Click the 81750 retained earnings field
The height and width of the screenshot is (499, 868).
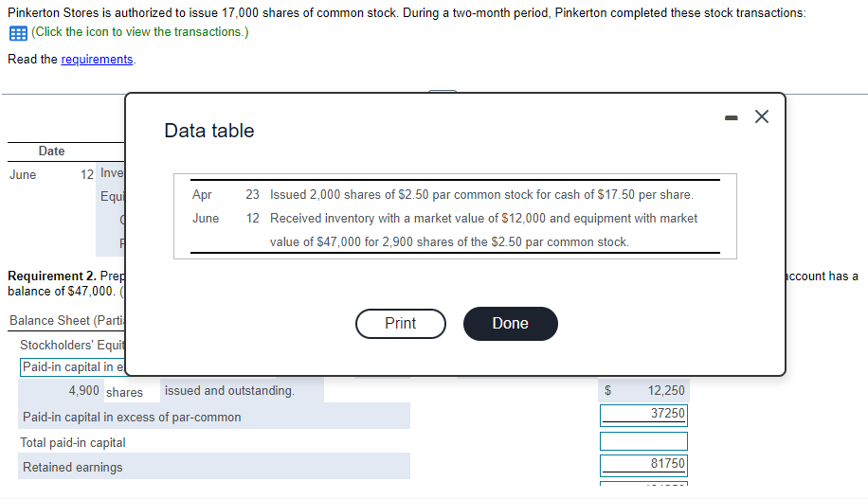(x=643, y=465)
